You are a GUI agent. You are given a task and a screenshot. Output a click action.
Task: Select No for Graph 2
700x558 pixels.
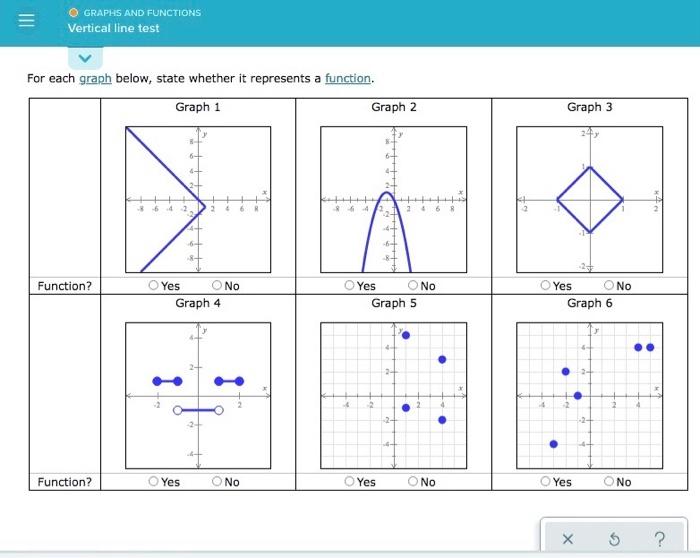(x=413, y=285)
